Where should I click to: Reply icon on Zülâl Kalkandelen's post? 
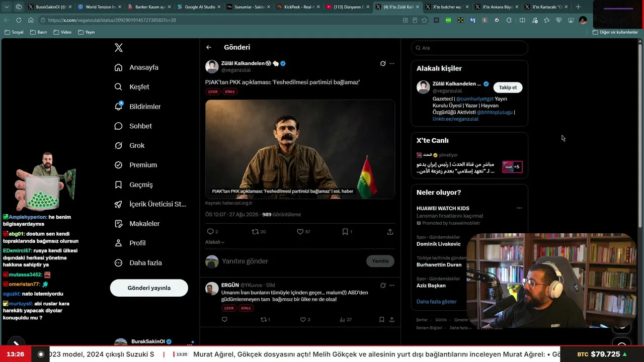(210, 232)
